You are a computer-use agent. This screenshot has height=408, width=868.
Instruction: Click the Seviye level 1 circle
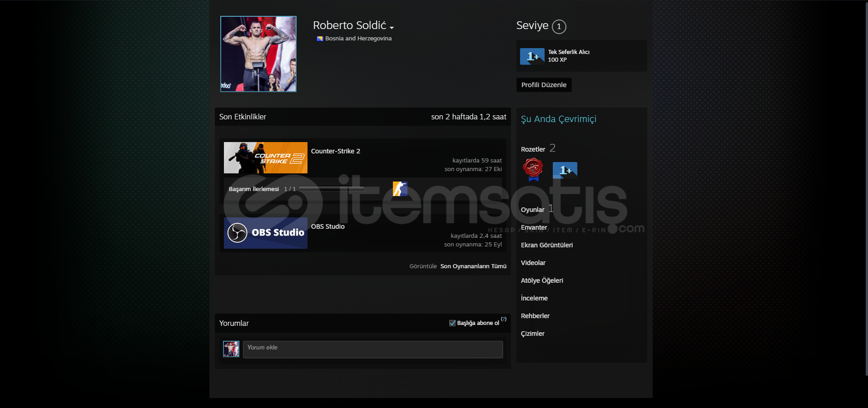click(559, 27)
